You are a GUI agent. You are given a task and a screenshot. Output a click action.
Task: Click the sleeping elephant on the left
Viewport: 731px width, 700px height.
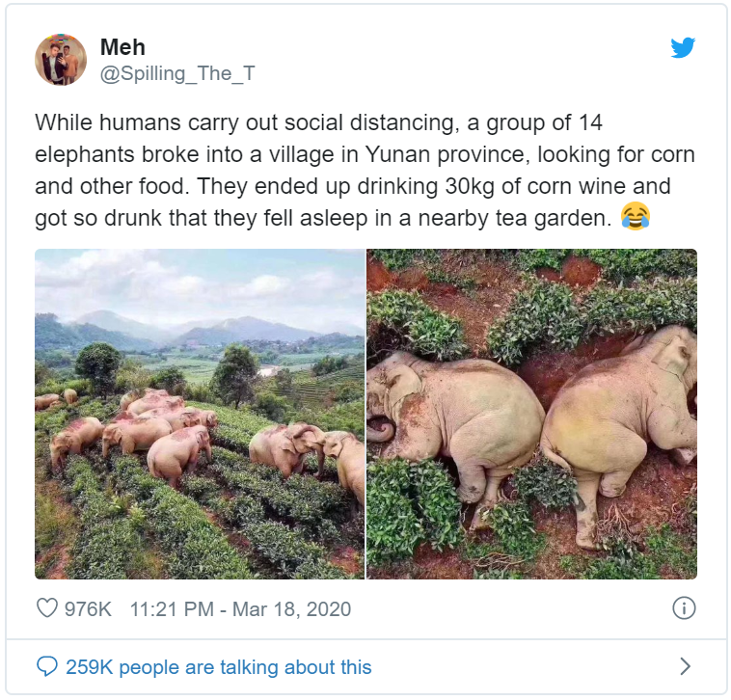pos(454,426)
